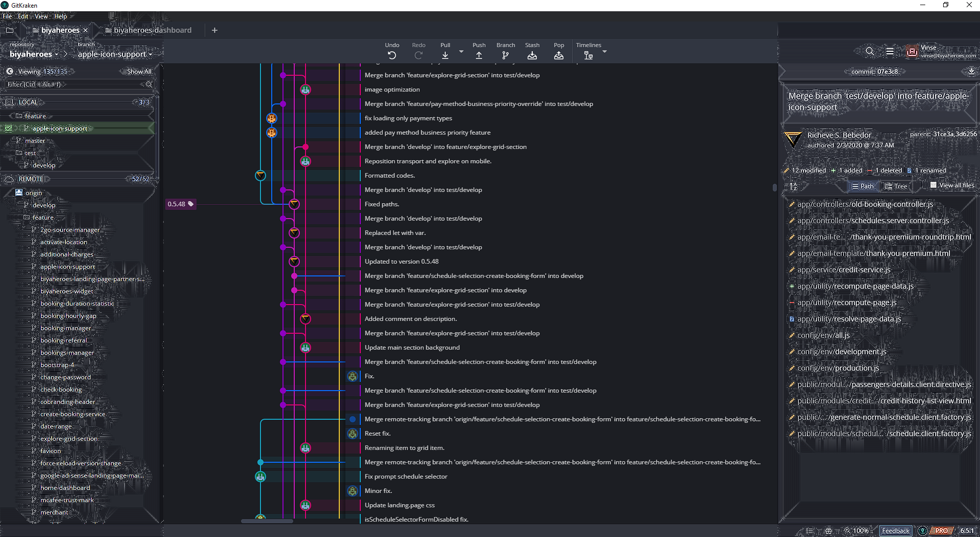Open search with the magnifier icon
The image size is (980, 537).
(869, 51)
